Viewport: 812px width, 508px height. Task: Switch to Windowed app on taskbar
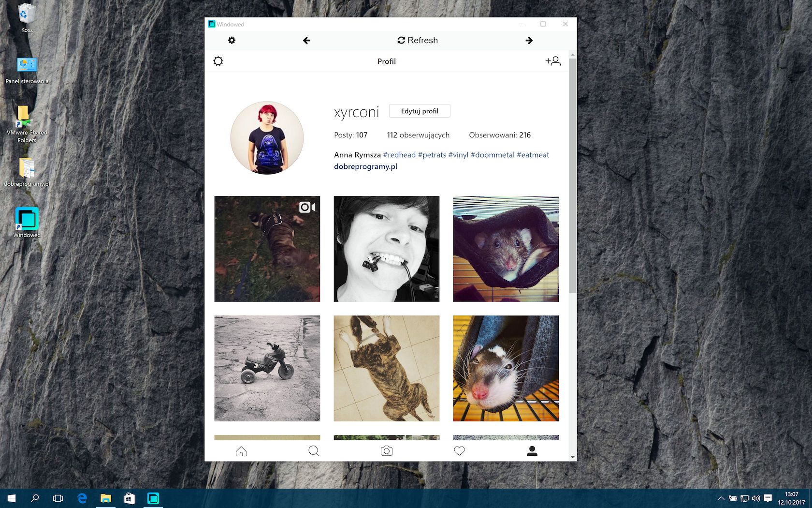(x=153, y=498)
